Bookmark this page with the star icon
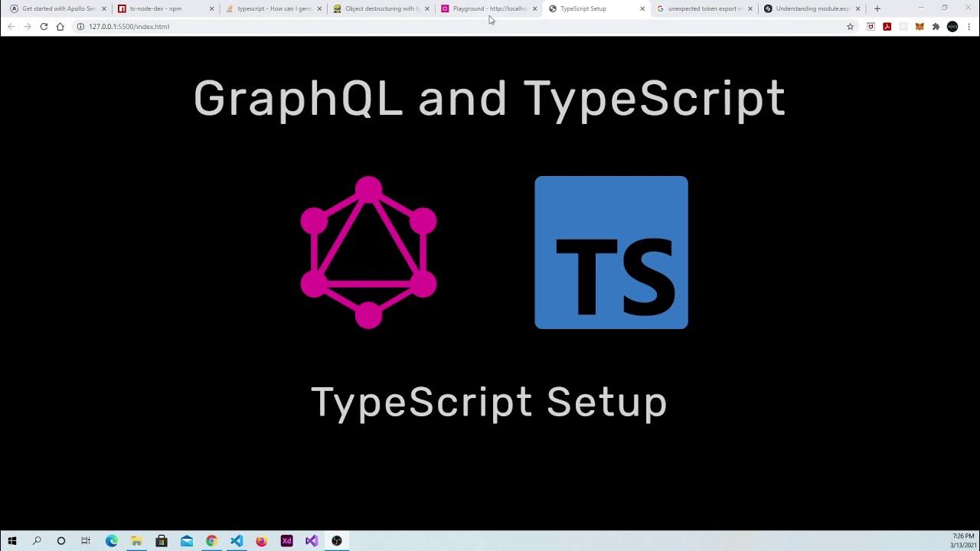 tap(850, 27)
